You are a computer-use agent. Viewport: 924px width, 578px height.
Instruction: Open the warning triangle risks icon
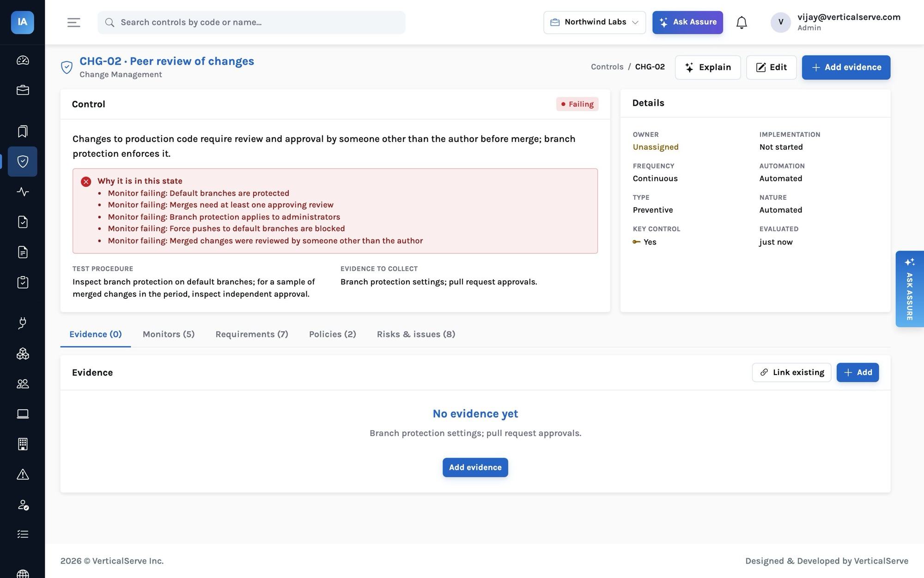[x=23, y=474]
